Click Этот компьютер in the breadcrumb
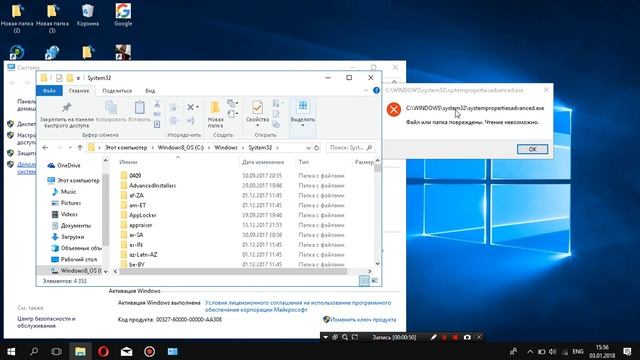This screenshot has width=640, height=360. coord(126,148)
